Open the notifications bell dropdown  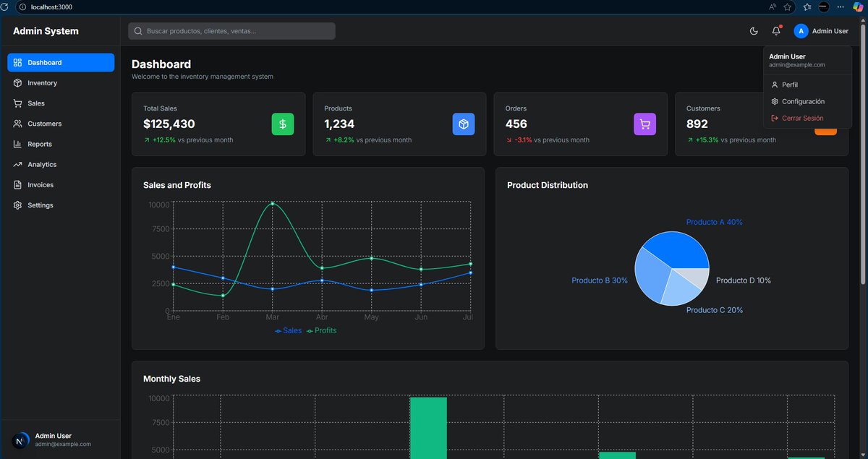coord(774,30)
